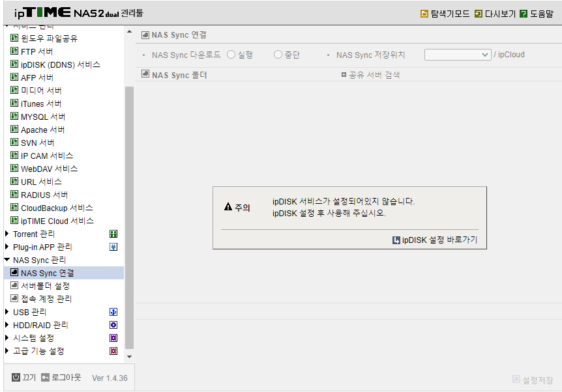562x392 pixels.
Task: Click the IP CAM 서비스 icon
Action: (14, 155)
